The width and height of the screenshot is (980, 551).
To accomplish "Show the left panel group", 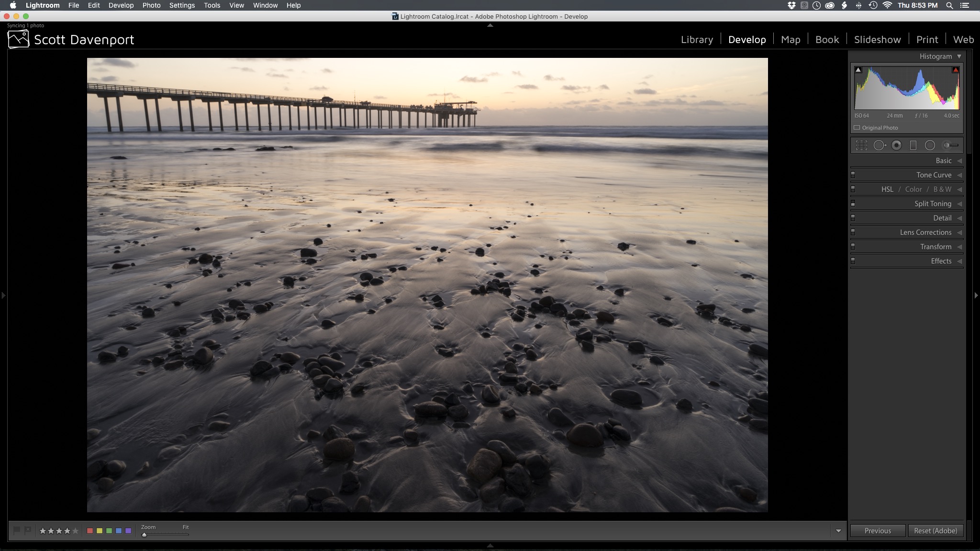I will [x=3, y=296].
